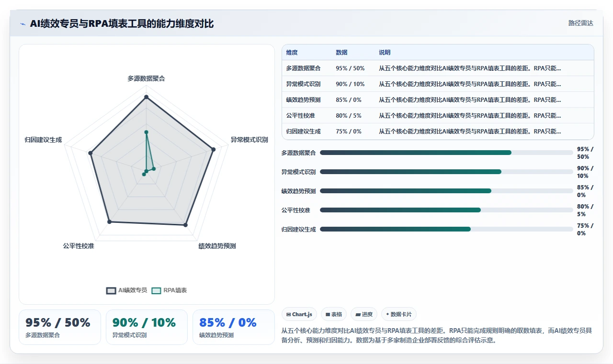Open the 95% / 50% stat card
Image resolution: width=613 pixels, height=364 pixels.
[60, 327]
